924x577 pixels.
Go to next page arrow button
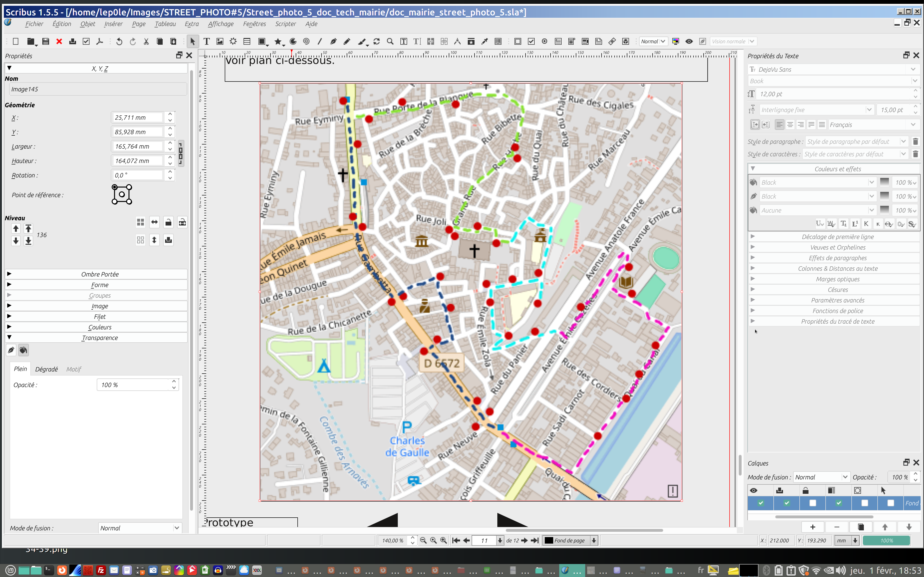[524, 540]
